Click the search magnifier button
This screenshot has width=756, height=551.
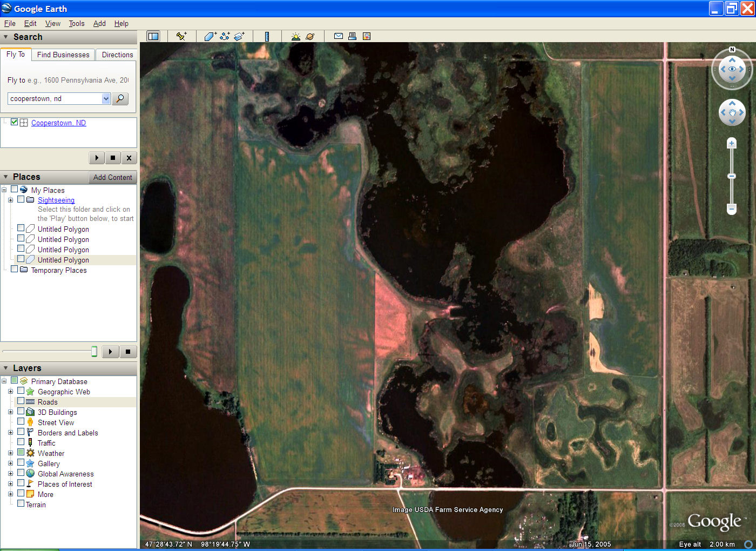(x=120, y=99)
